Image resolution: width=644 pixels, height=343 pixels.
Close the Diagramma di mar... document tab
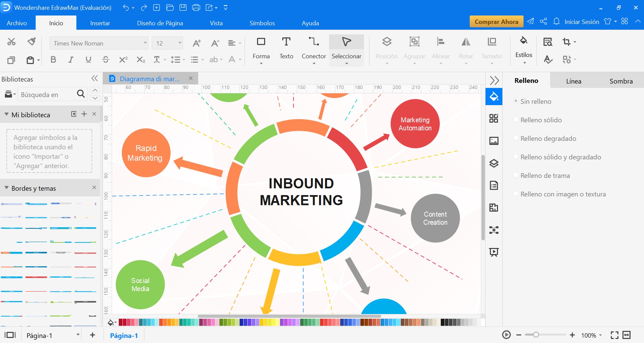coord(191,78)
